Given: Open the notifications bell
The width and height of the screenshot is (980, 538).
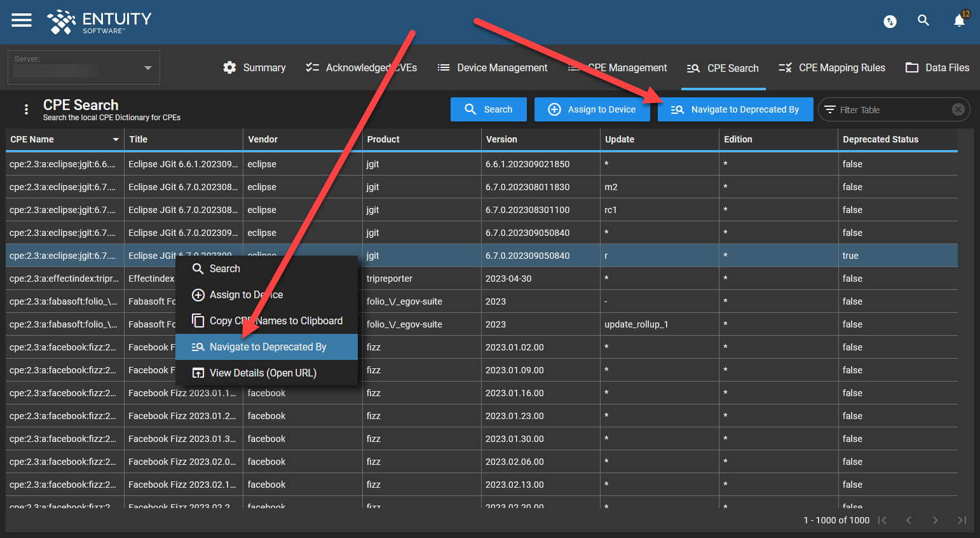Looking at the screenshot, I should click(x=960, y=21).
